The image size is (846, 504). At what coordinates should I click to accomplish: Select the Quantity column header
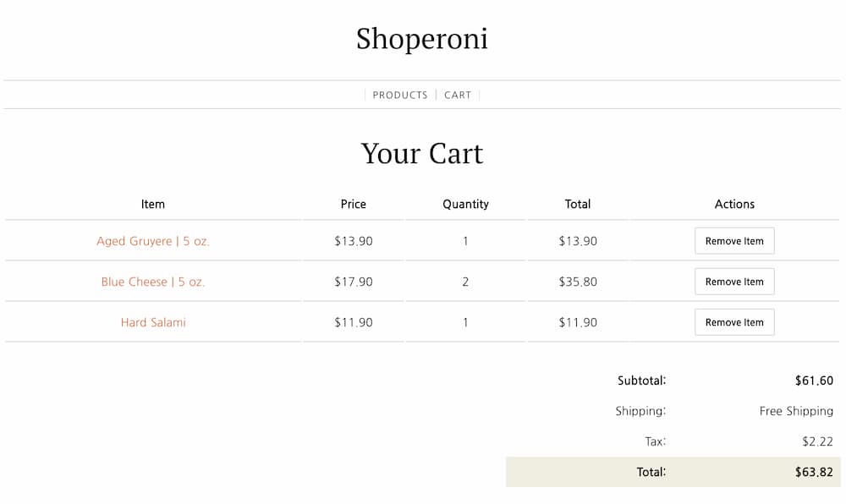pos(465,204)
